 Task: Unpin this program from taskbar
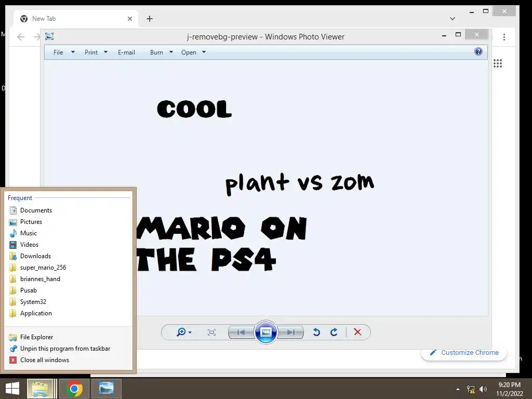click(x=68, y=349)
